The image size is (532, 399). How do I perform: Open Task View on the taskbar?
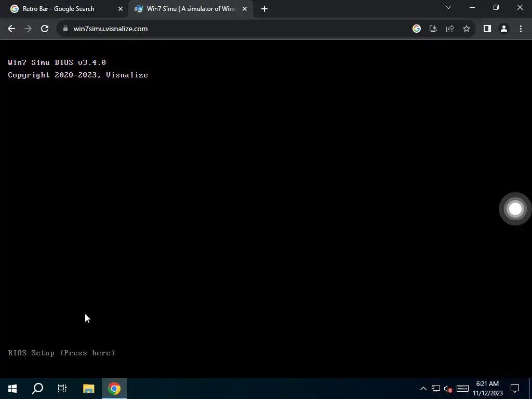pyautogui.click(x=62, y=389)
